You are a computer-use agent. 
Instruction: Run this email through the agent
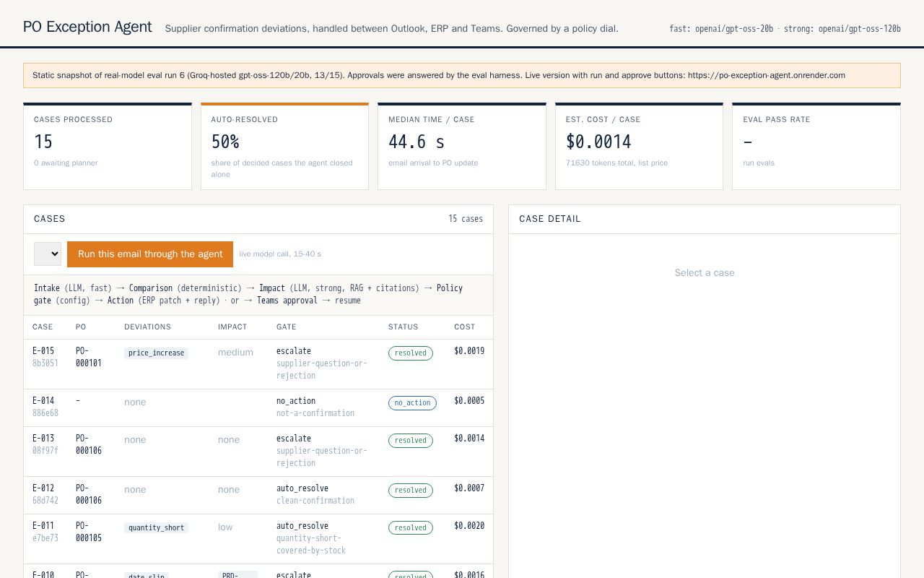point(150,254)
